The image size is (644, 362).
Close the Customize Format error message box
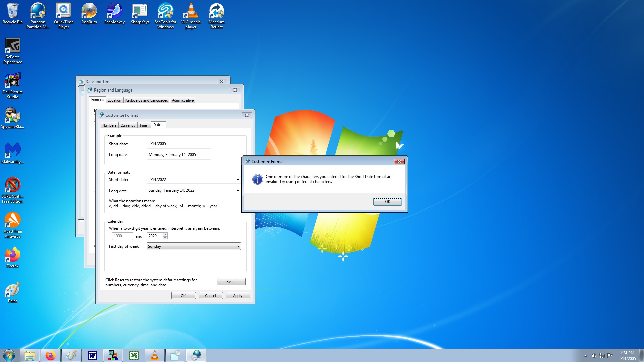pos(399,161)
